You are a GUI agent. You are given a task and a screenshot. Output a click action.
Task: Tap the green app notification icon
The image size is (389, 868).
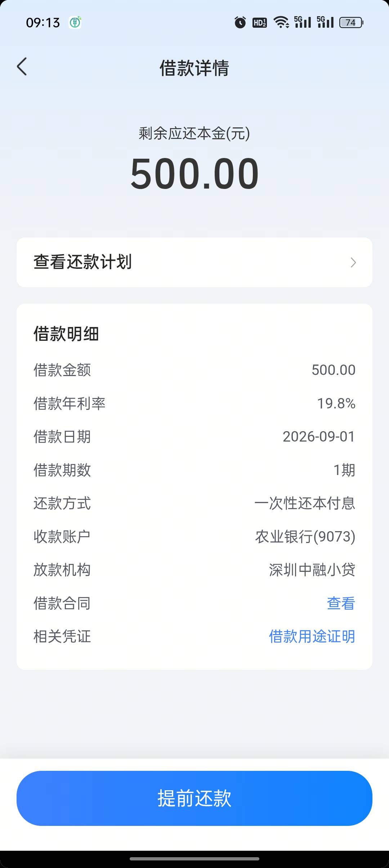click(75, 23)
